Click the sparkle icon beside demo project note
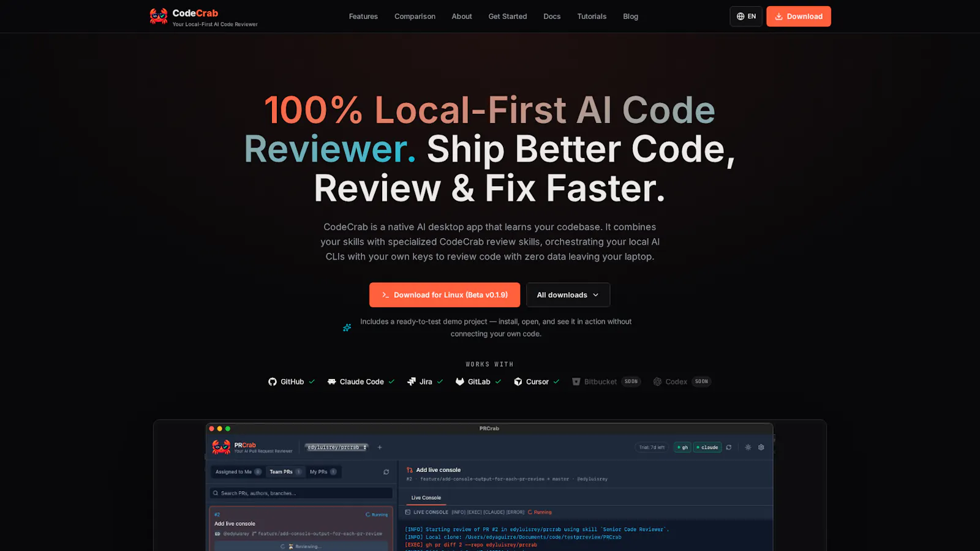The width and height of the screenshot is (980, 551). point(347,328)
